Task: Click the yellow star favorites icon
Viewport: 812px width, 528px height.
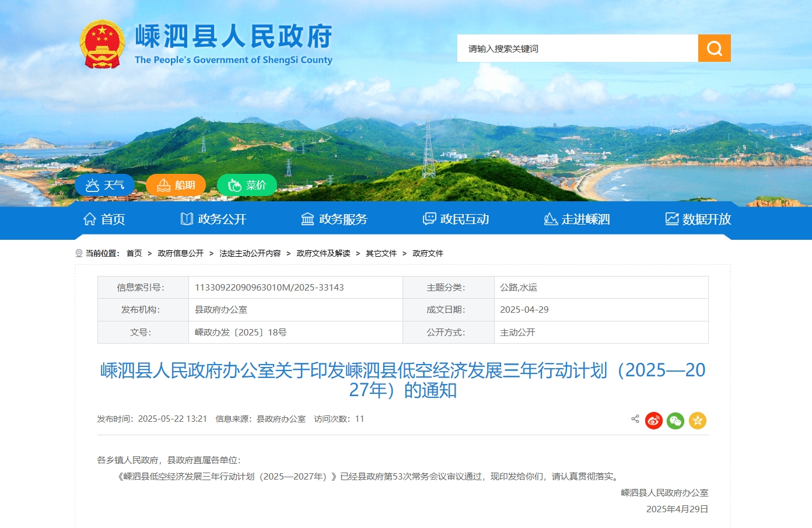Action: pyautogui.click(x=697, y=421)
